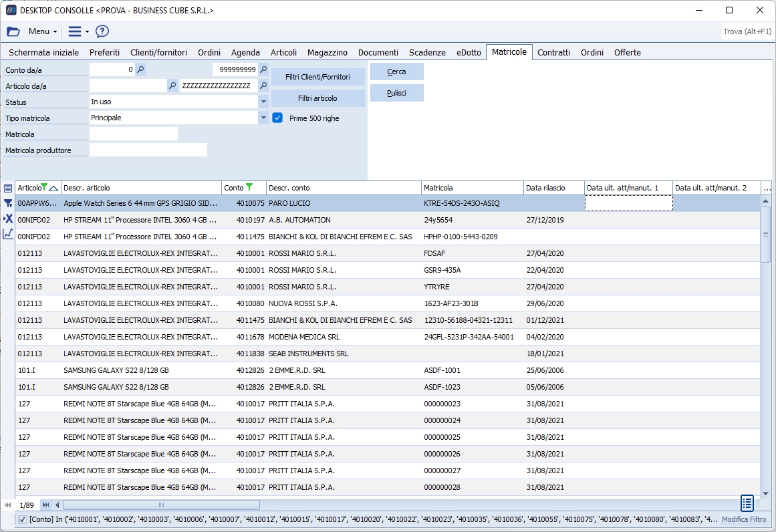
Task: Click the Filtri Clienti/Fornitori button
Action: [x=317, y=77]
